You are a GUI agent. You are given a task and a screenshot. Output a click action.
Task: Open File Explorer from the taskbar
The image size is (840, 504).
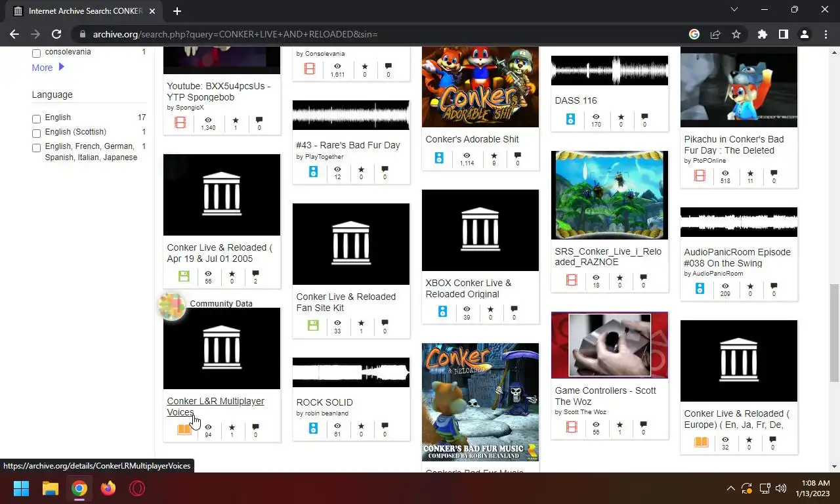(51, 488)
